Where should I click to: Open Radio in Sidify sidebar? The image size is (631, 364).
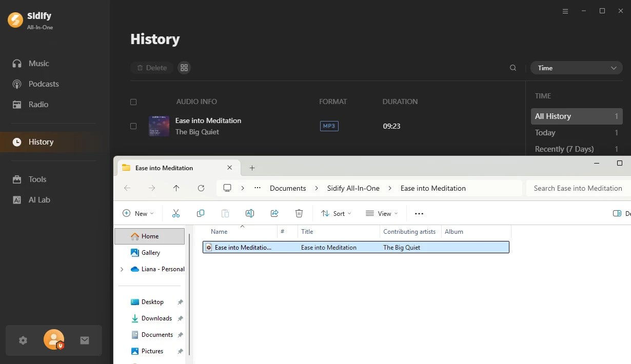click(30, 105)
